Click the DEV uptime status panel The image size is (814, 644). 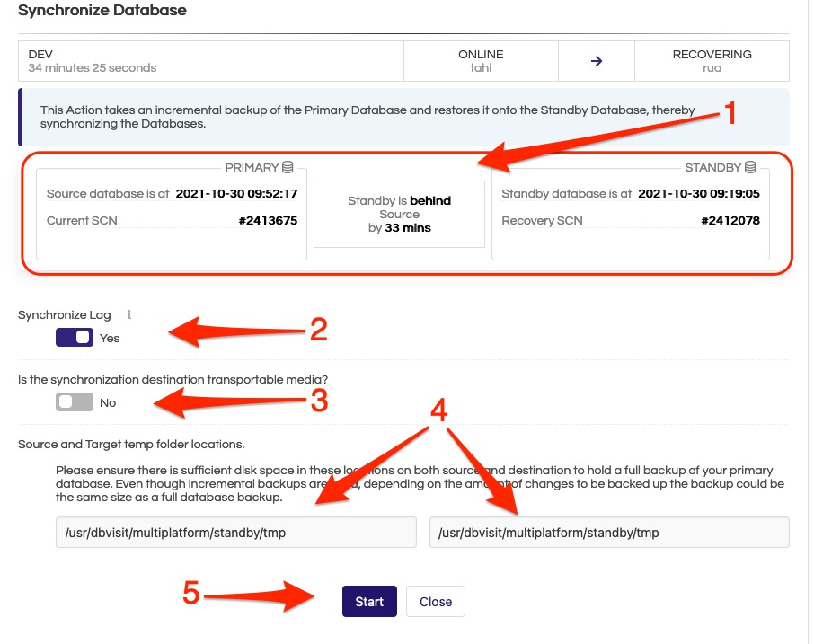[x=211, y=60]
